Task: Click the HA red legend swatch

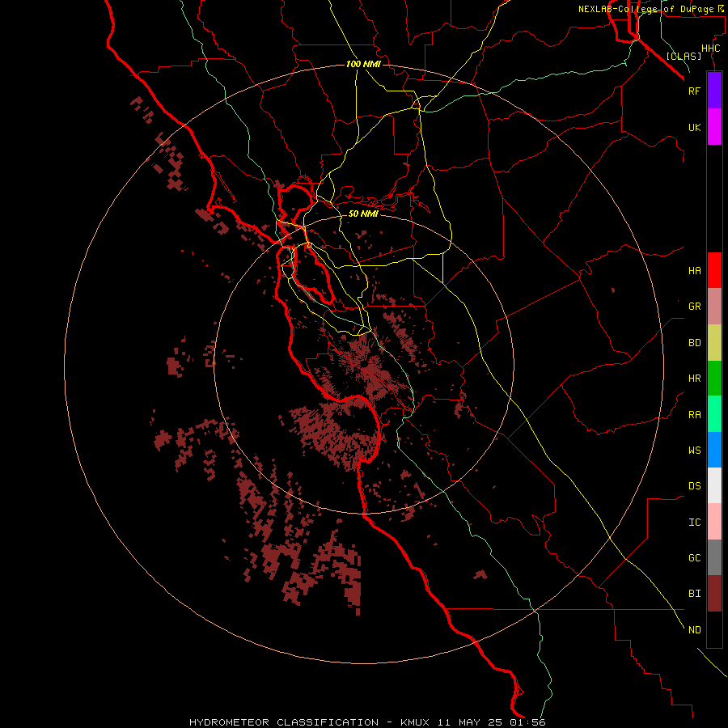Action: pos(714,270)
